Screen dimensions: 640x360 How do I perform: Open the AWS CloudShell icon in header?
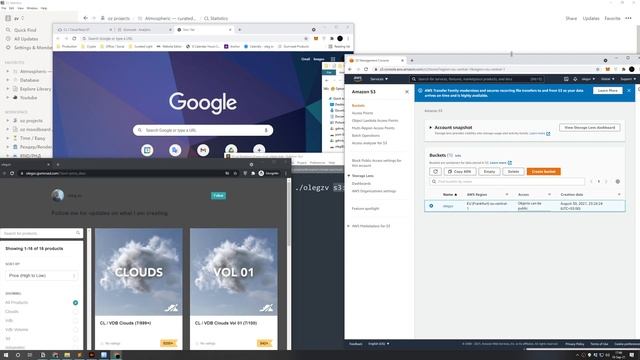[x=566, y=79]
